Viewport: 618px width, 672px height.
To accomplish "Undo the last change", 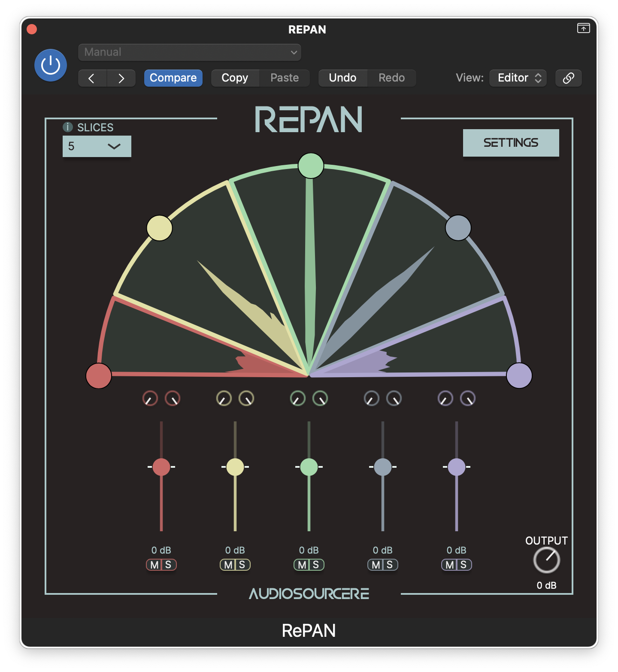I will 342,78.
